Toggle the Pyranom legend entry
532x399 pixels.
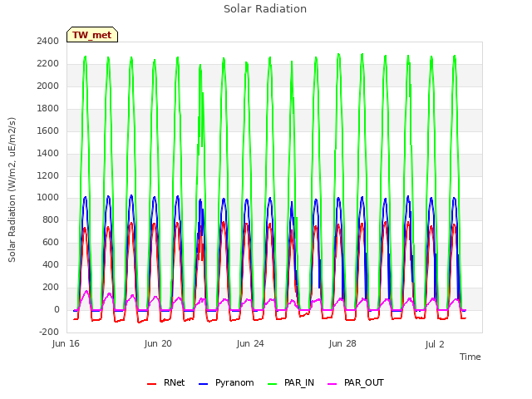(226, 382)
